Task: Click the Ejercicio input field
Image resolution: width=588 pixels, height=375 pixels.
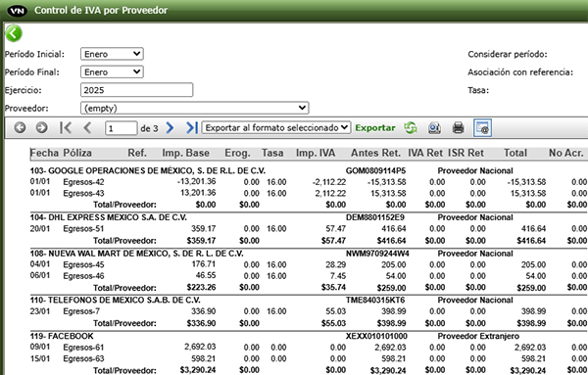Action: (x=136, y=90)
